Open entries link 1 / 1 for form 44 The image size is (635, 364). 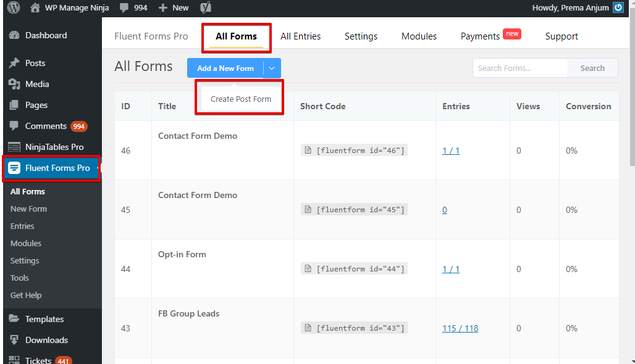pyautogui.click(x=451, y=269)
